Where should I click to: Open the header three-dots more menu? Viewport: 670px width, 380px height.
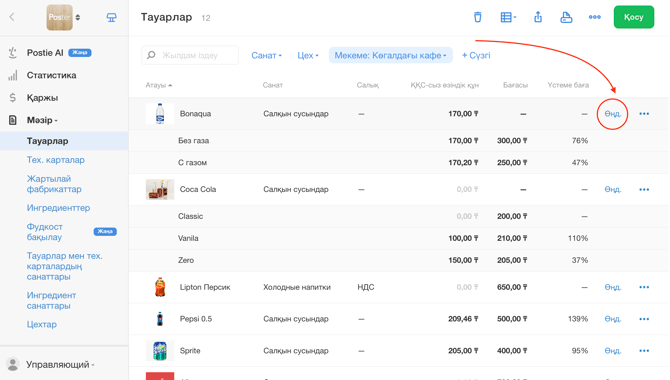594,17
